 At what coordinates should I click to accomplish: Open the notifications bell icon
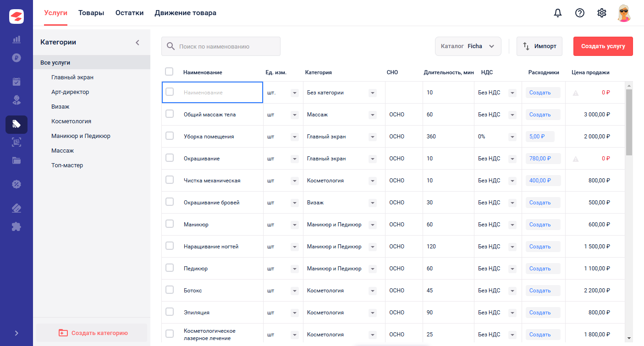pyautogui.click(x=558, y=13)
